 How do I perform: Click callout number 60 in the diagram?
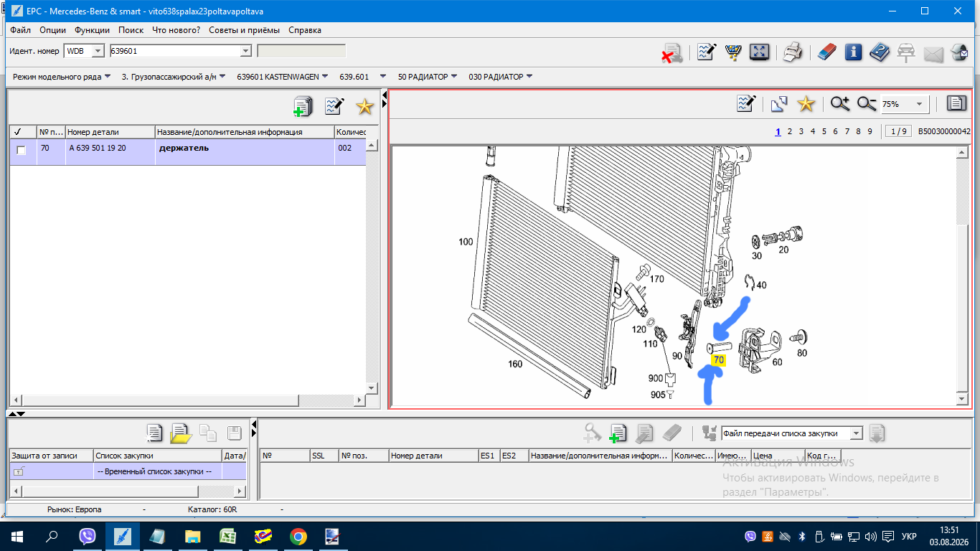click(777, 362)
